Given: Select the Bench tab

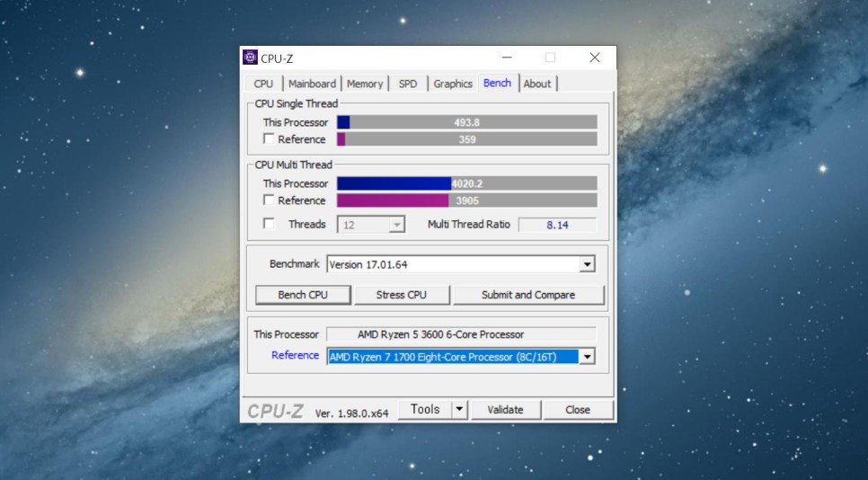Looking at the screenshot, I should 497,83.
